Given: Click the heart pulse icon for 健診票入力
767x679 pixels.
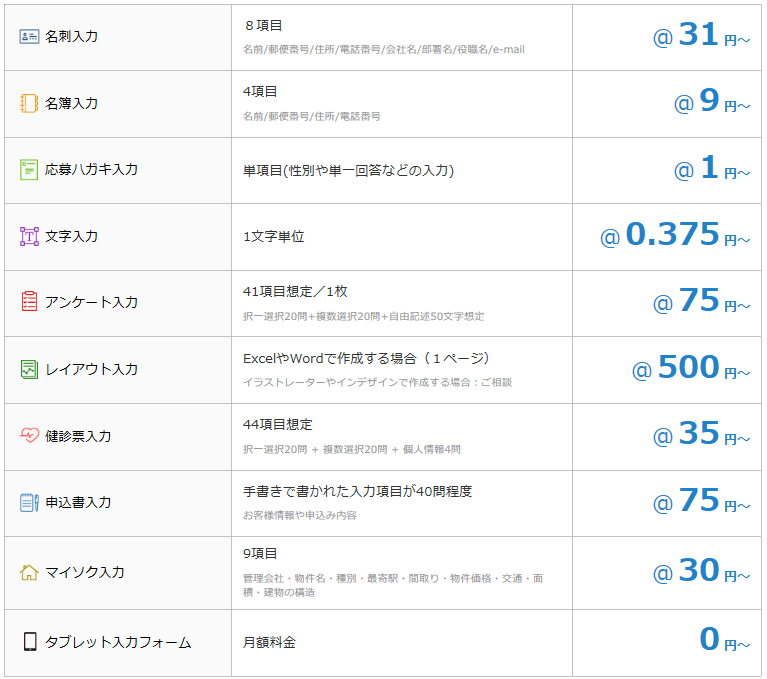Looking at the screenshot, I should (29, 436).
